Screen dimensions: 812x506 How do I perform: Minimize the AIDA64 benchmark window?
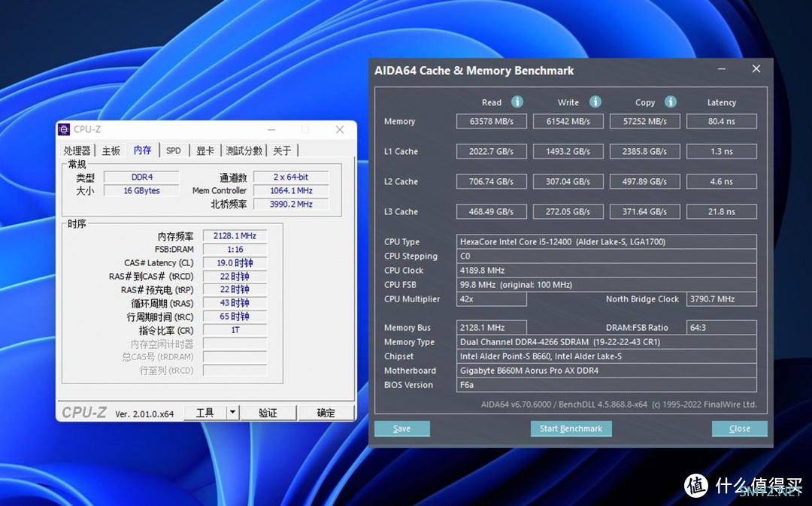click(x=721, y=69)
